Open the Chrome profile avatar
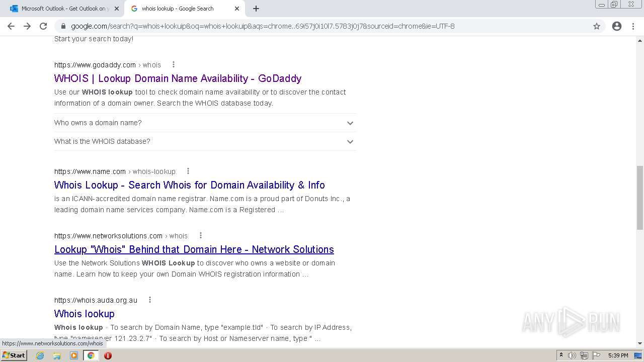The height and width of the screenshot is (362, 644). (617, 26)
